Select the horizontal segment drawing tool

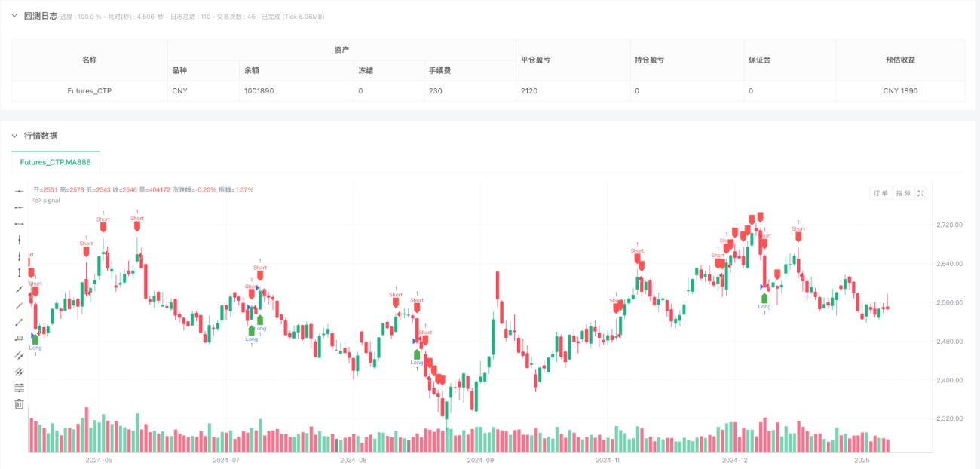pyautogui.click(x=19, y=224)
